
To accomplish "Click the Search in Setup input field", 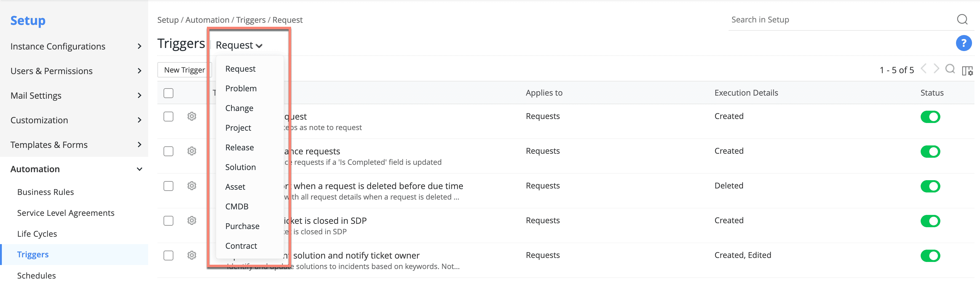I will pos(837,20).
